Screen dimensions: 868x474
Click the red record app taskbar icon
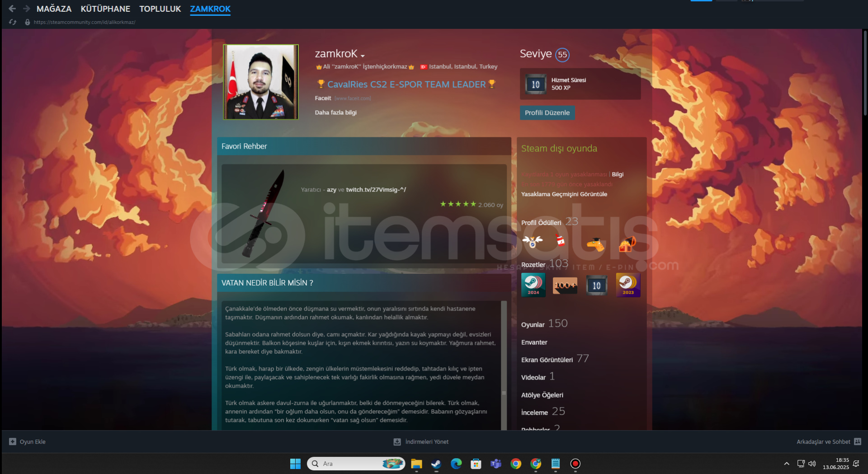pos(576,464)
